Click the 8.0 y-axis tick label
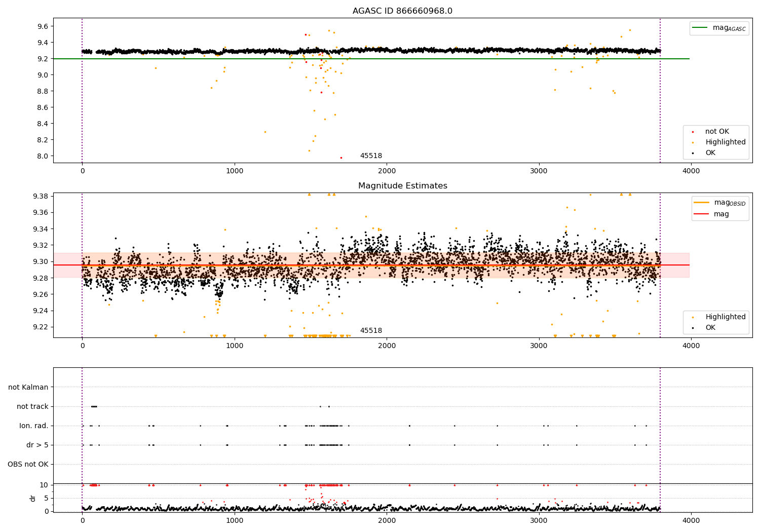The height and width of the screenshot is (532, 760). 43,156
